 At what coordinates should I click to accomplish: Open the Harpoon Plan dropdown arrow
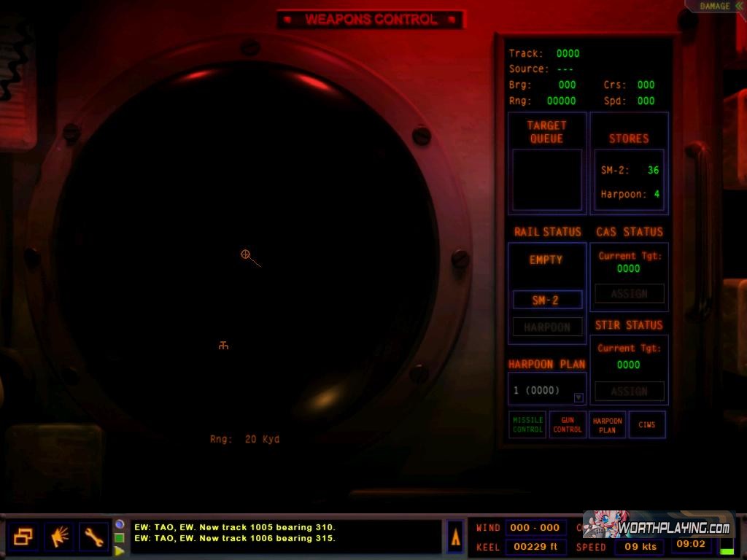pos(578,397)
